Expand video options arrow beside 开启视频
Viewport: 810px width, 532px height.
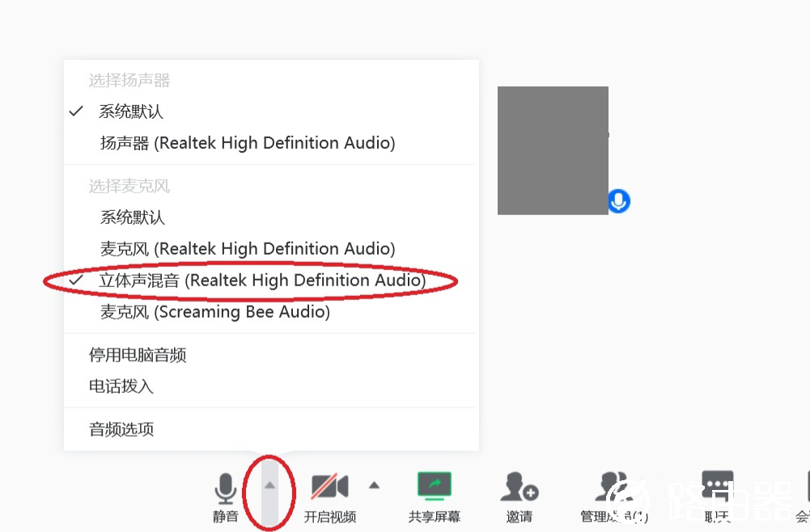point(374,485)
